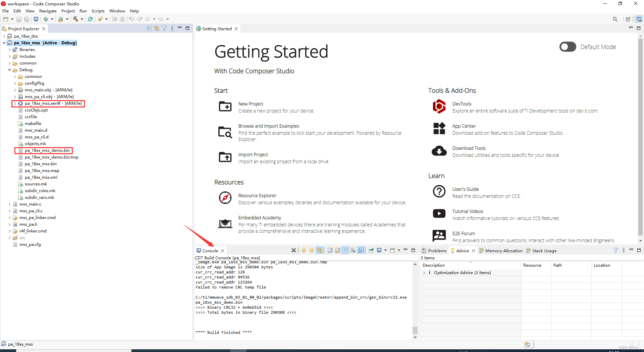The height and width of the screenshot is (352, 644).
Task: Click the Next Error down arrow in Console
Action: 304,250
